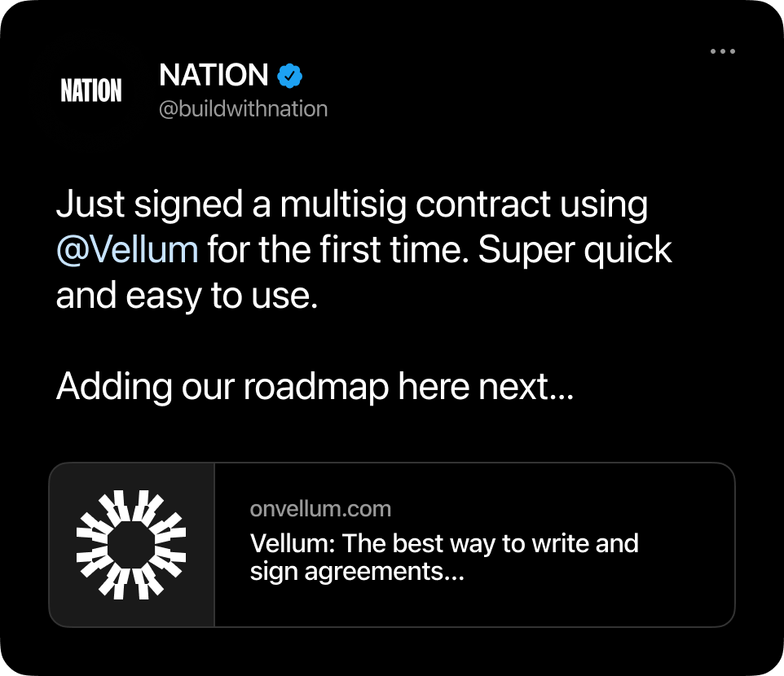Open the "Vellum: The best way to write and" title
This screenshot has height=676, width=784.
(443, 543)
